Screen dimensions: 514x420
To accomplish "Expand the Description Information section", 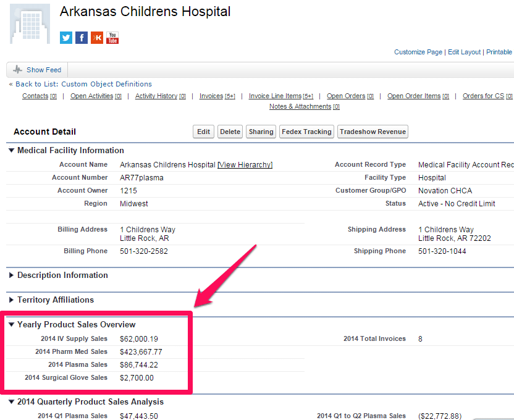I will pyautogui.click(x=11, y=275).
